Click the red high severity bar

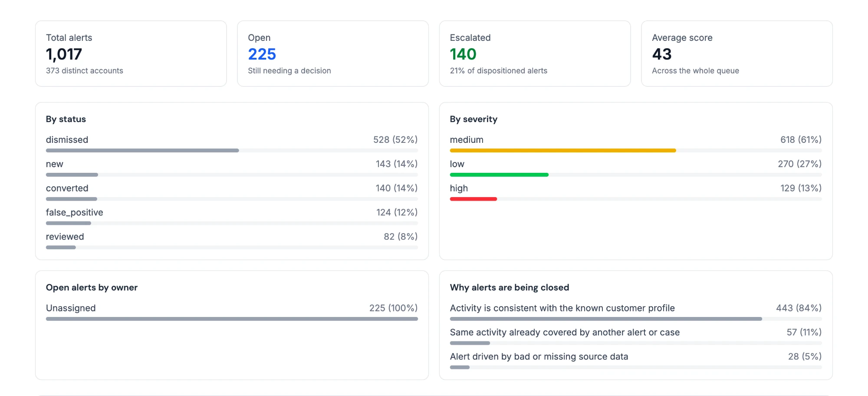coord(473,199)
